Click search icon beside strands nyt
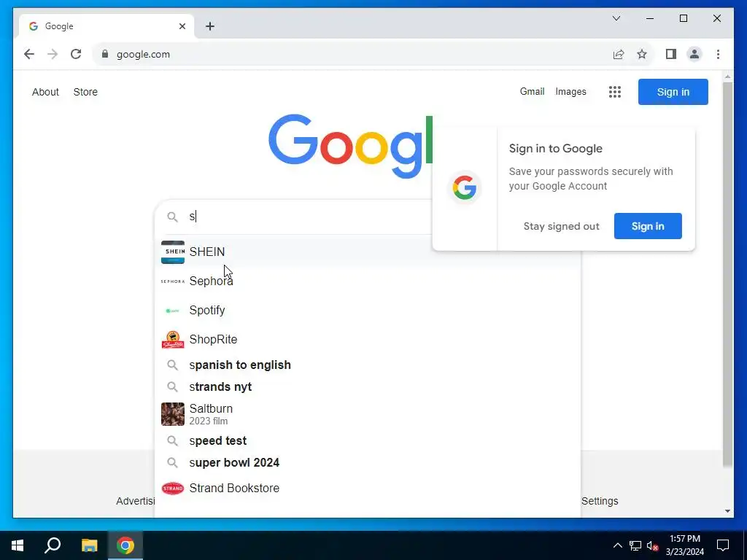 point(172,386)
